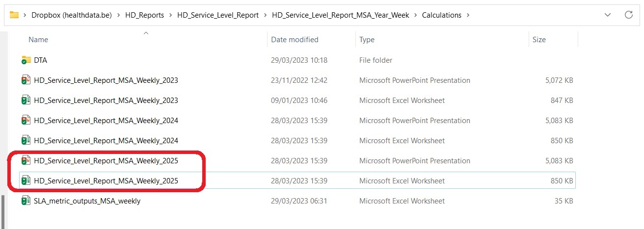Sort files by Size column header
644x229 pixels.
tap(539, 40)
